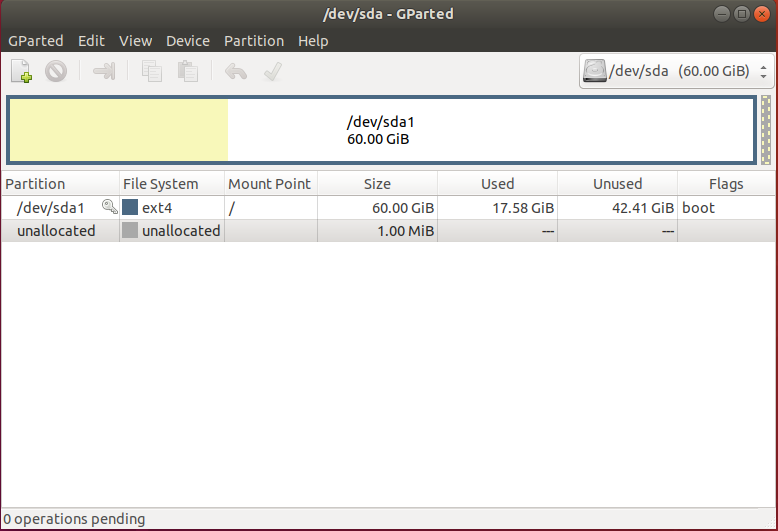This screenshot has width=778, height=531.
Task: Open the /dev/sda device dropdown
Action: click(676, 71)
